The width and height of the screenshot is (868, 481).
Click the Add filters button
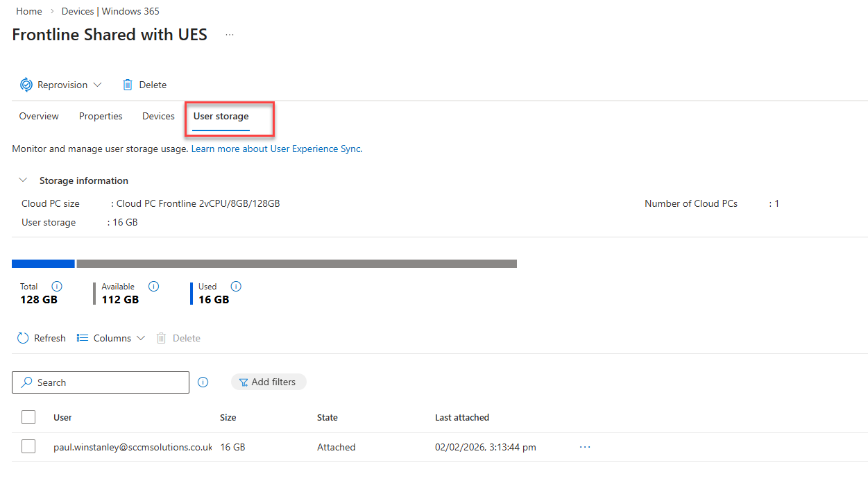pyautogui.click(x=268, y=382)
